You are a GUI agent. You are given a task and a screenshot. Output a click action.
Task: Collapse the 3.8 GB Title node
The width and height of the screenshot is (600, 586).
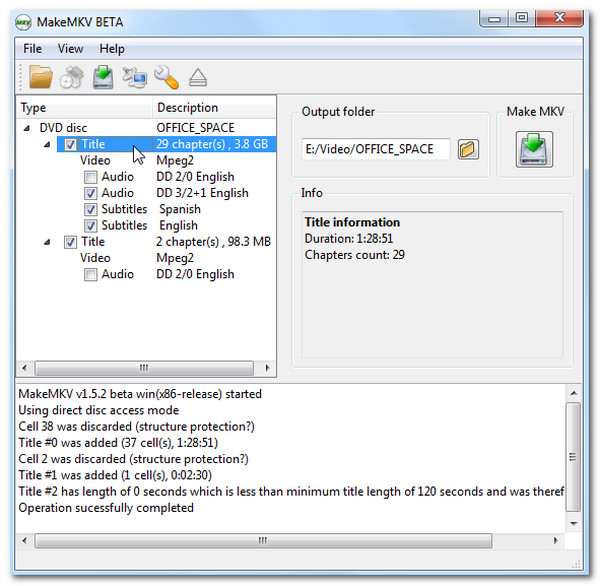pos(47,144)
